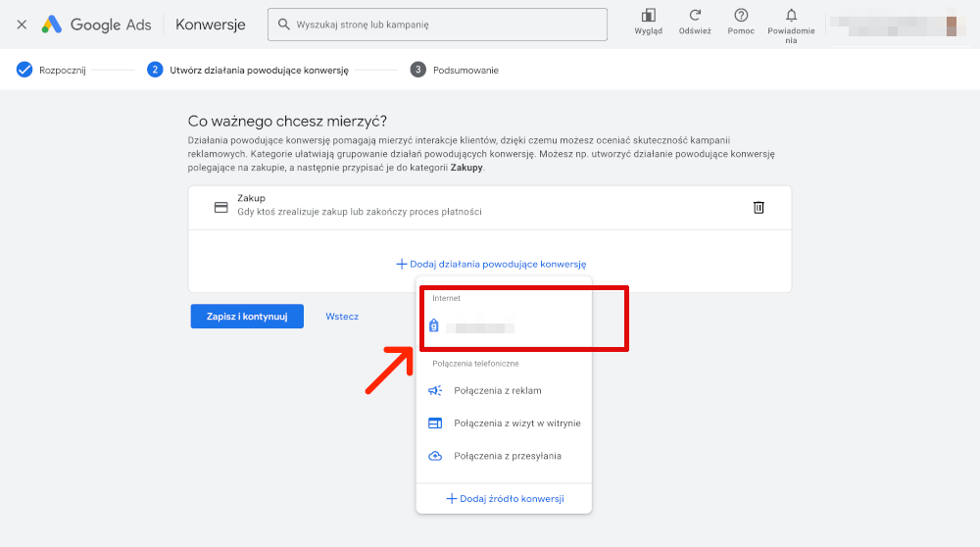The image size is (980, 547).
Task: Focus the Wyszukaj stronę lub kampanię search field
Action: click(x=437, y=25)
